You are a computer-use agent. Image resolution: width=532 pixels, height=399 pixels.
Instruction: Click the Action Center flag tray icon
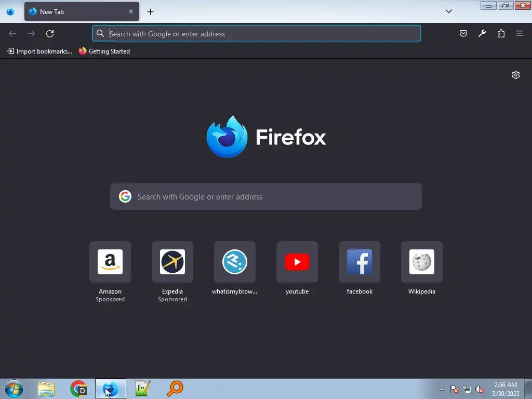click(454, 389)
